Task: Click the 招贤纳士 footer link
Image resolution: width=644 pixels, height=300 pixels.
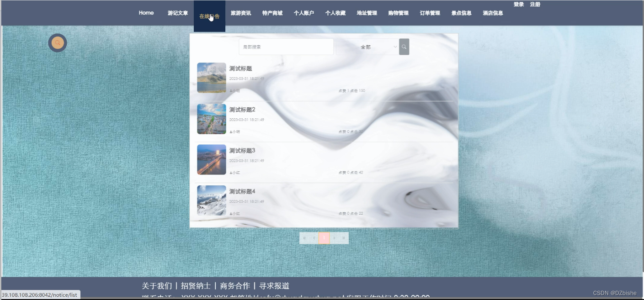Action: click(x=196, y=286)
